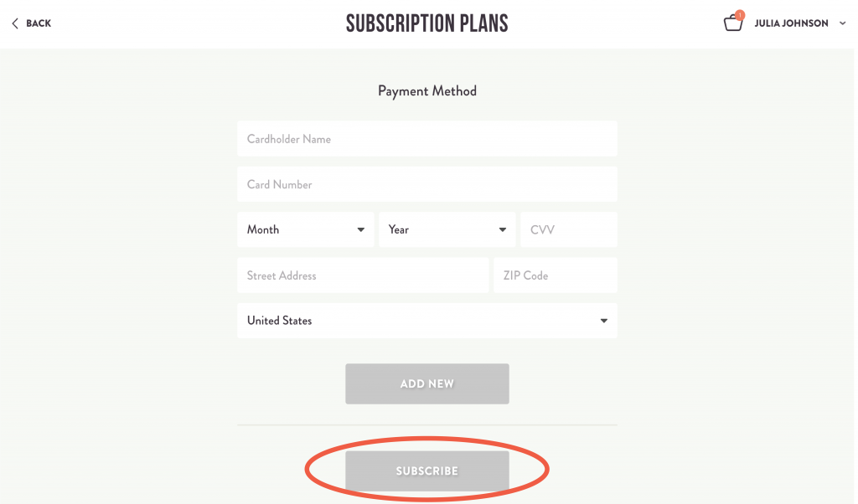Image resolution: width=858 pixels, height=504 pixels.
Task: Select the CVV input field
Action: (x=569, y=229)
